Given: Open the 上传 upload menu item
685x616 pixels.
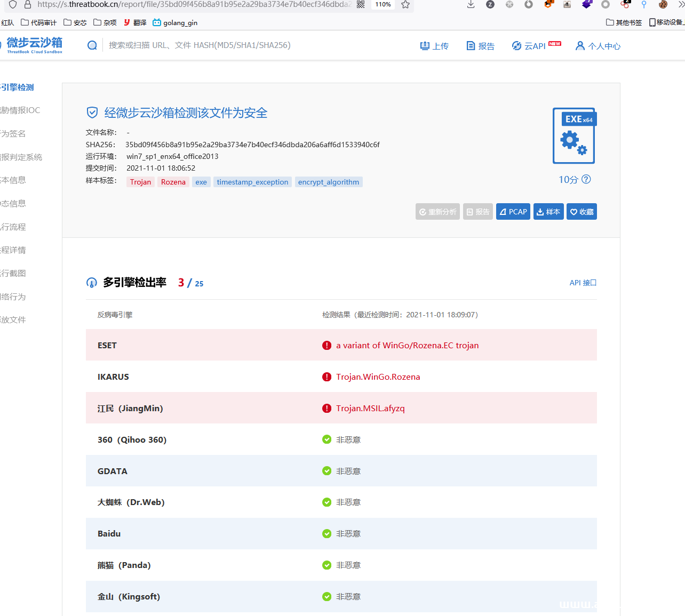Looking at the screenshot, I should [x=434, y=46].
